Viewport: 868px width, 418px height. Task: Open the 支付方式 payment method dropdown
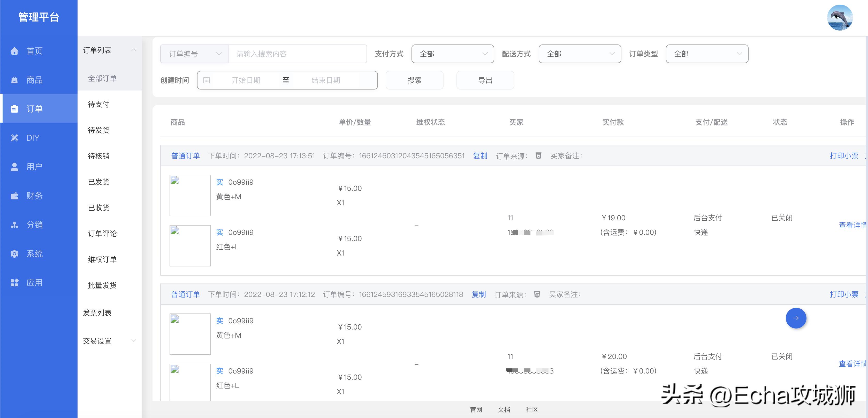pos(452,54)
